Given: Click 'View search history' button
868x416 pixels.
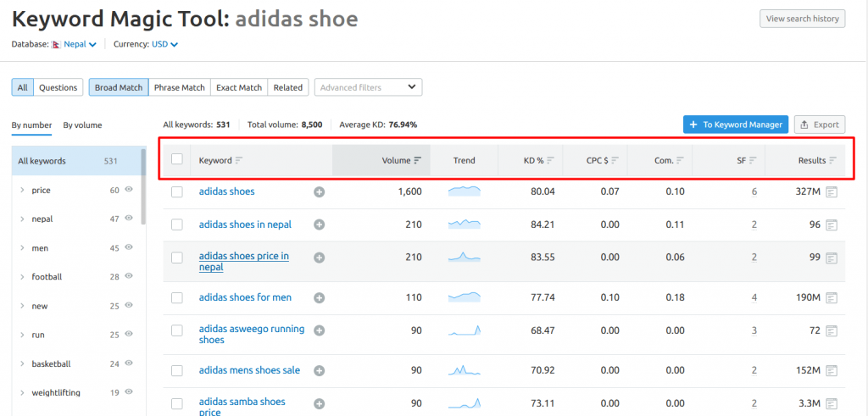Looking at the screenshot, I should [x=802, y=19].
